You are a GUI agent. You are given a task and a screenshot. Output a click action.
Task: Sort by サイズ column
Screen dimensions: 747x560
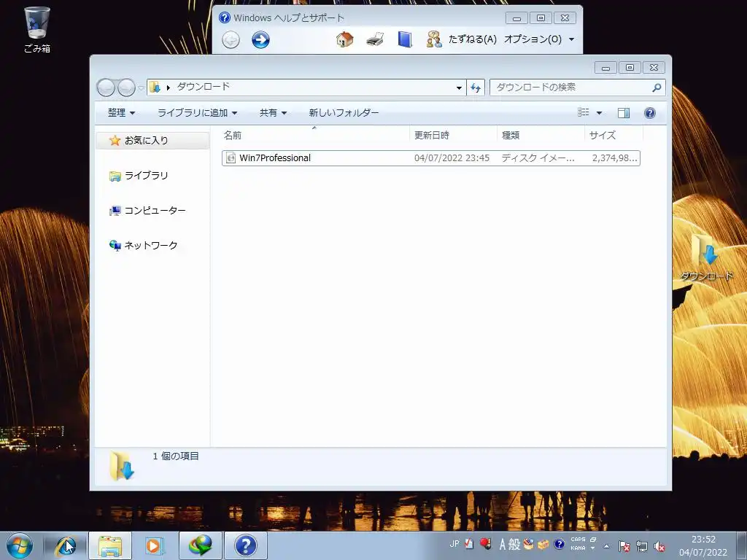[614, 135]
